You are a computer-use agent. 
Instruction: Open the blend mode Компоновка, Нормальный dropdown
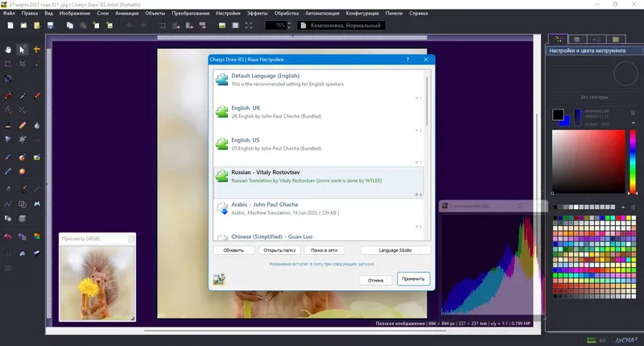tap(341, 26)
